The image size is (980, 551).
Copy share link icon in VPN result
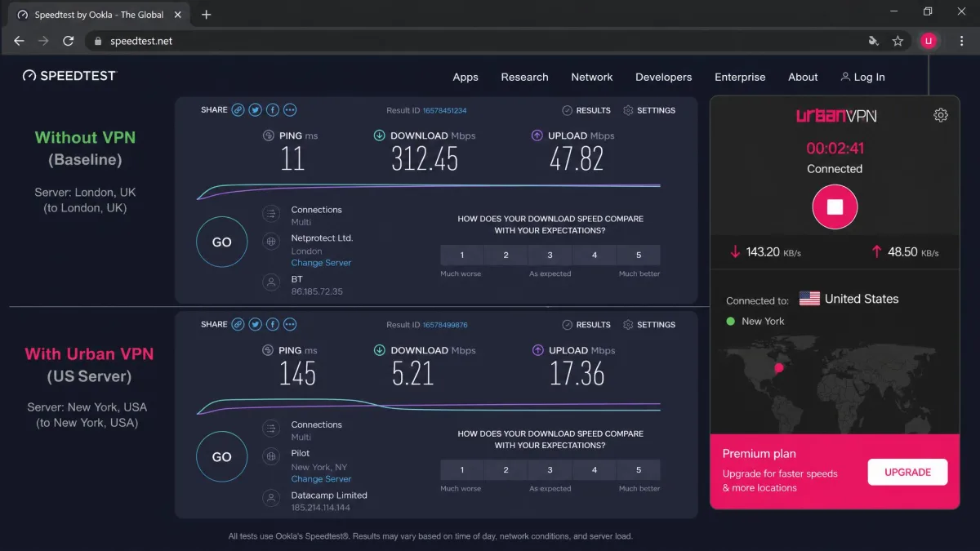[x=238, y=325]
